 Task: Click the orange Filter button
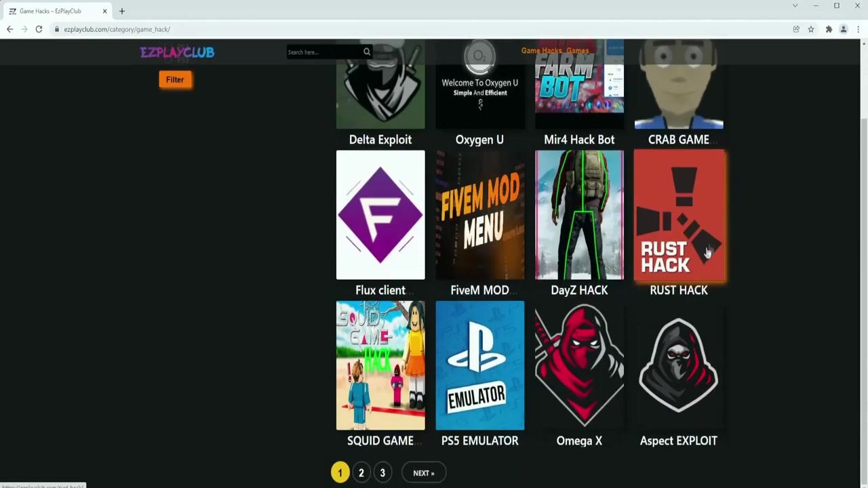coord(175,80)
